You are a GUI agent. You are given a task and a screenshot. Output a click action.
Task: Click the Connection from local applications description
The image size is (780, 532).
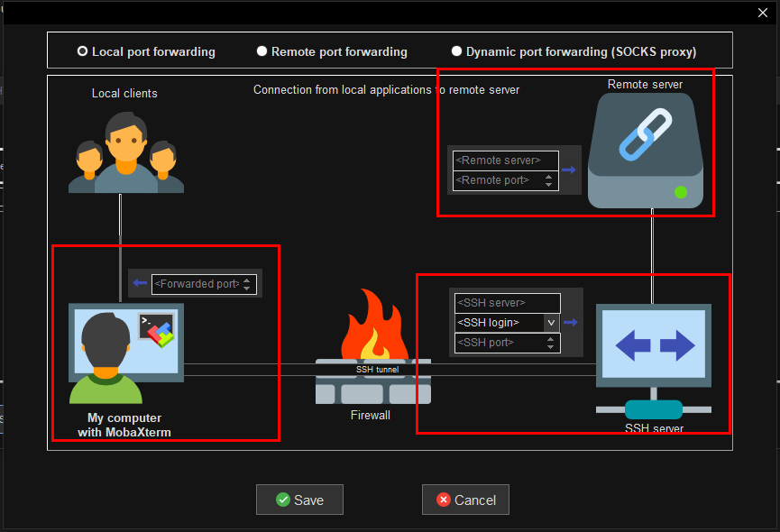(387, 90)
